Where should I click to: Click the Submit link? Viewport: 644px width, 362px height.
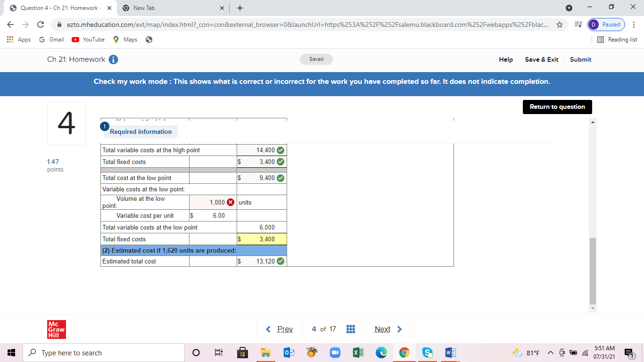(580, 59)
